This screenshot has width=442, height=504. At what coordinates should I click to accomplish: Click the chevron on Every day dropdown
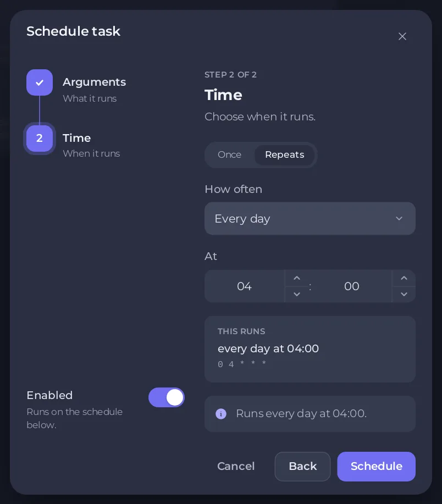click(x=399, y=219)
